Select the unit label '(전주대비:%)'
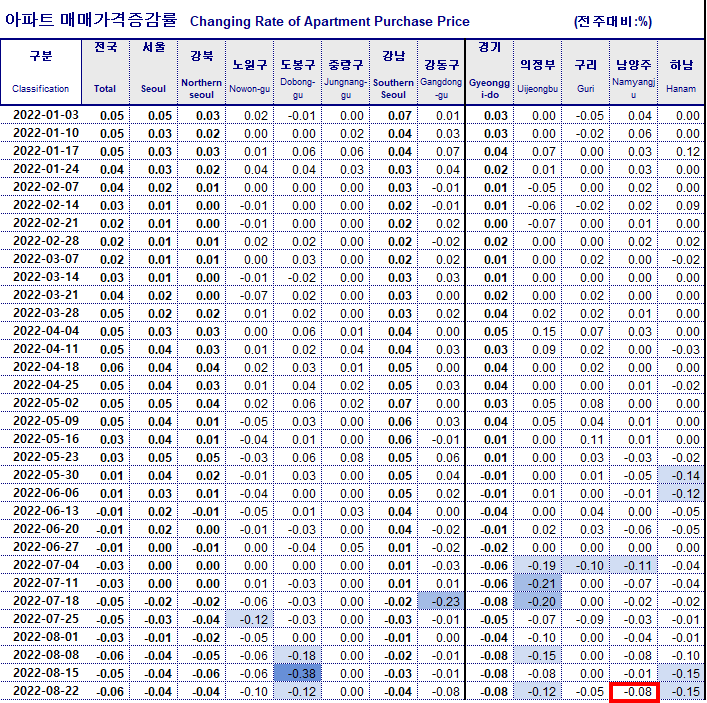 (613, 21)
